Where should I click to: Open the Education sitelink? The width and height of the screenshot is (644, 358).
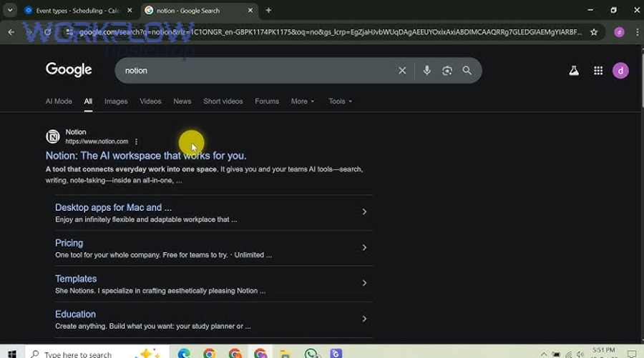(x=75, y=314)
